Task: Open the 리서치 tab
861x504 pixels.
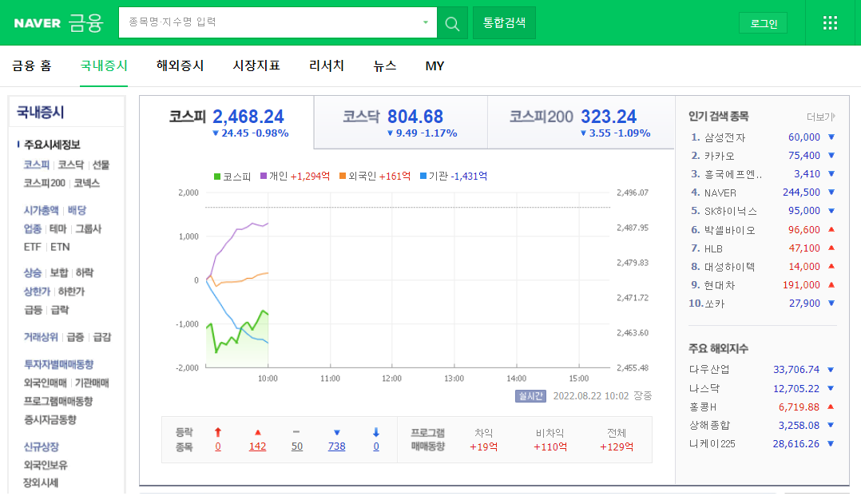Action: [x=327, y=65]
